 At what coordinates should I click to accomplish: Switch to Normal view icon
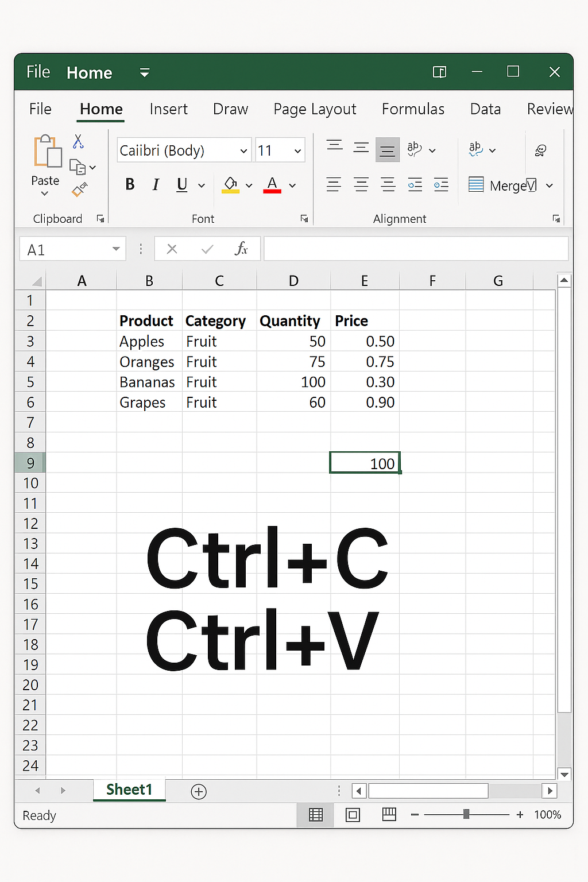(x=315, y=815)
